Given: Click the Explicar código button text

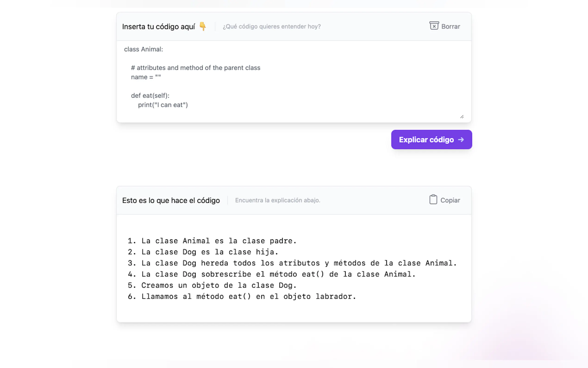Looking at the screenshot, I should (x=426, y=140).
